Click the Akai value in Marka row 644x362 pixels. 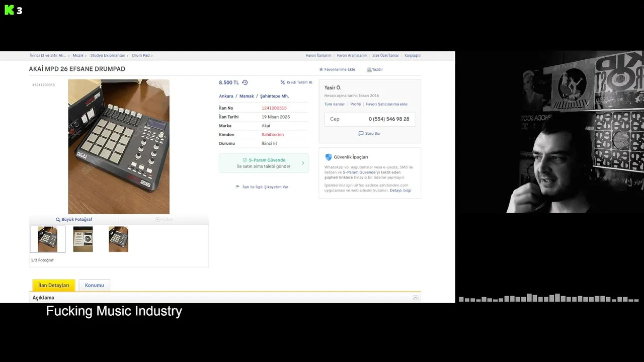(x=266, y=126)
